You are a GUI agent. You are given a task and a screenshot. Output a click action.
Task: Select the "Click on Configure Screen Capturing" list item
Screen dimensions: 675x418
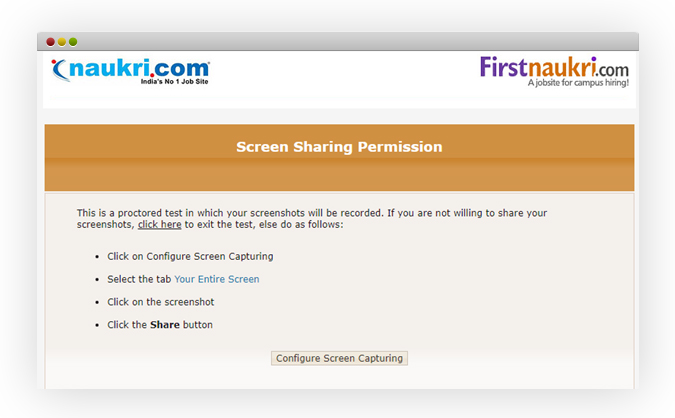[x=190, y=257]
